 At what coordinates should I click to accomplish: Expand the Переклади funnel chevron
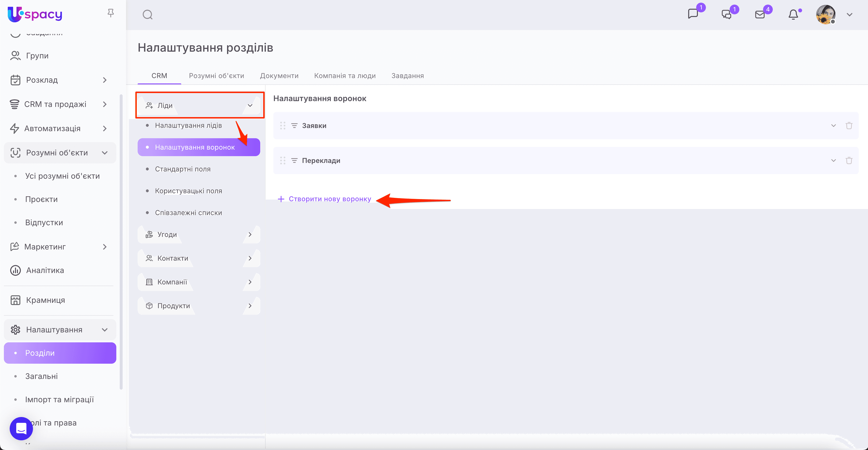833,161
